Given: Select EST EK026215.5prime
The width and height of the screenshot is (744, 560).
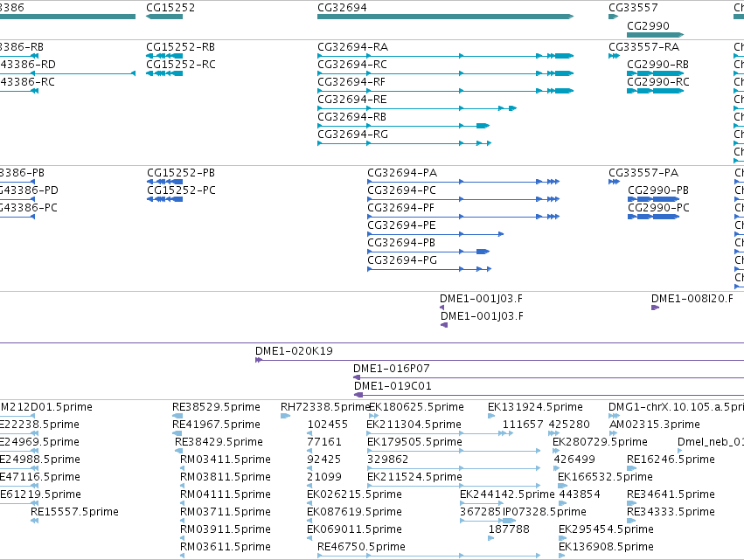Looking at the screenshot, I should [354, 495].
